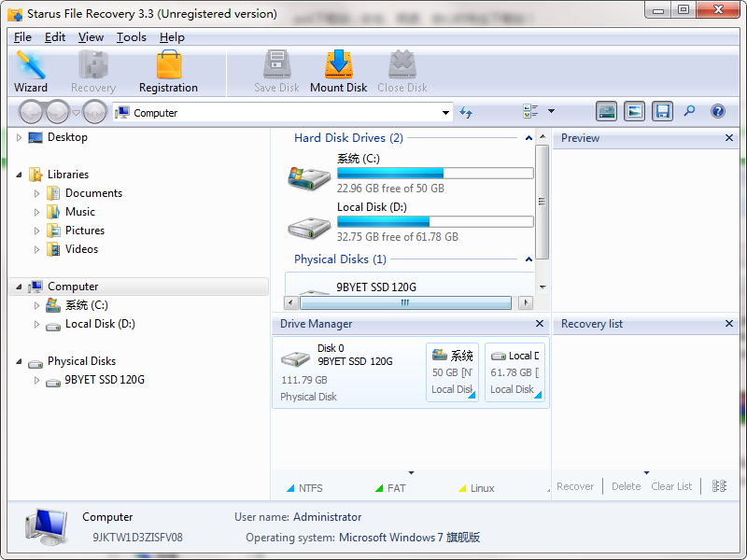Open the Registration dialog

[168, 72]
